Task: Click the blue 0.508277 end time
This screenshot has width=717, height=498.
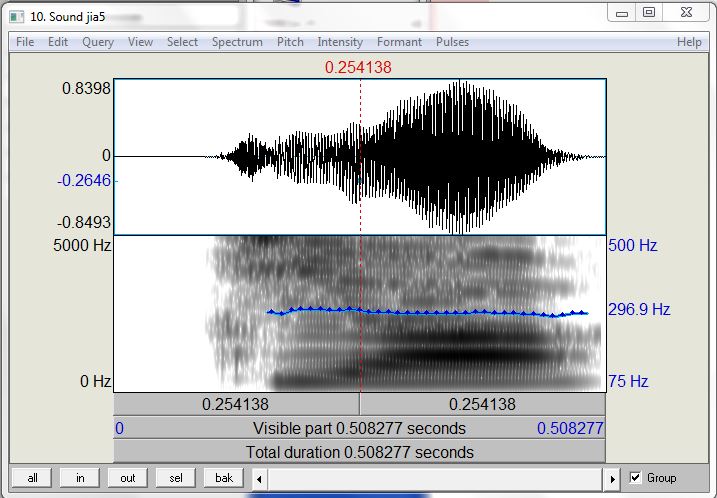Action: click(570, 428)
